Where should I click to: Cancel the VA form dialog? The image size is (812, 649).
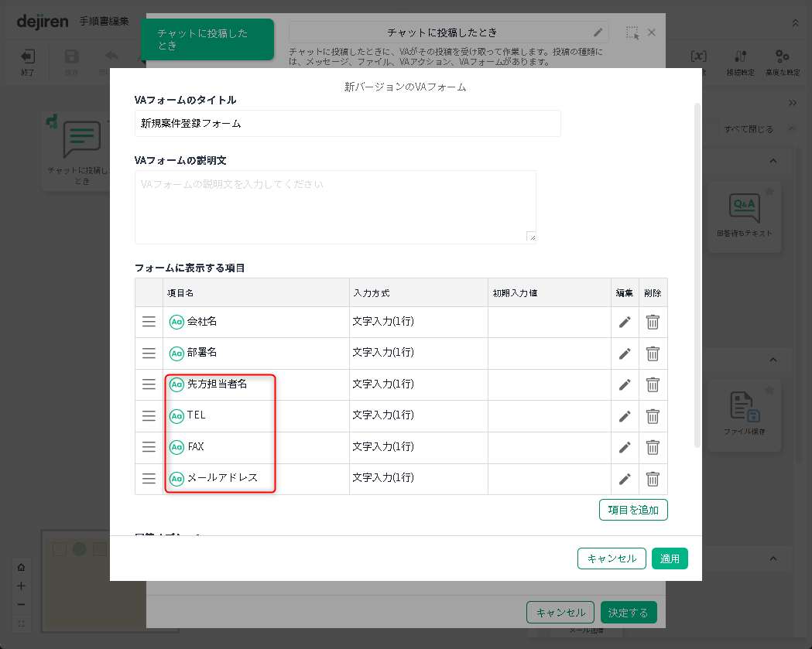[x=612, y=558]
